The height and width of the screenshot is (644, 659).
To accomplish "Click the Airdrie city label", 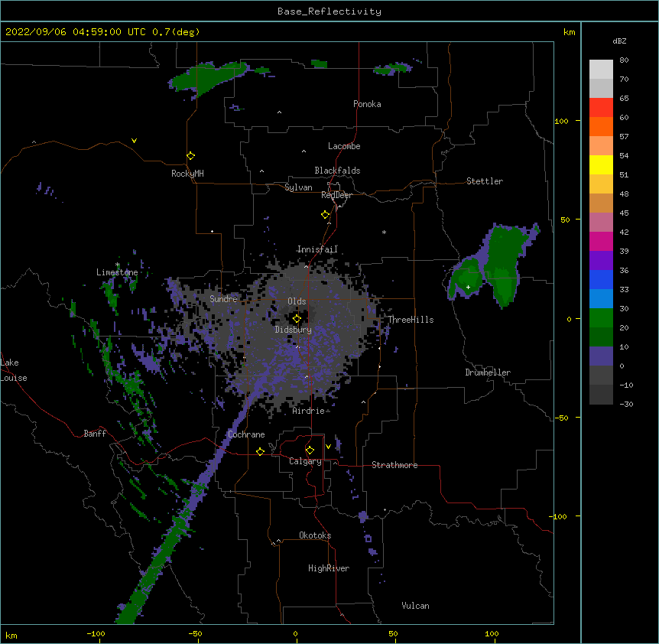I will [x=309, y=411].
